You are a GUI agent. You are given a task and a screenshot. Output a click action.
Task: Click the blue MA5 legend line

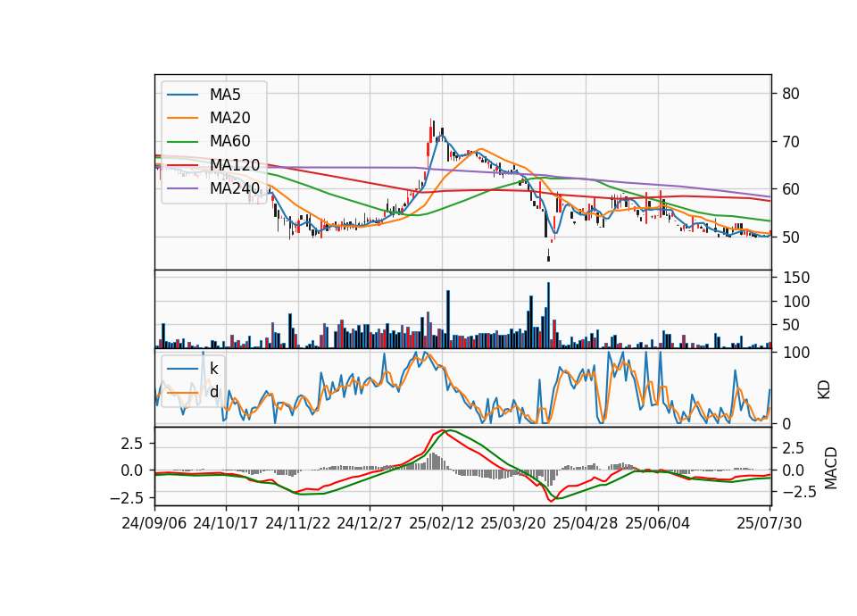tap(182, 95)
